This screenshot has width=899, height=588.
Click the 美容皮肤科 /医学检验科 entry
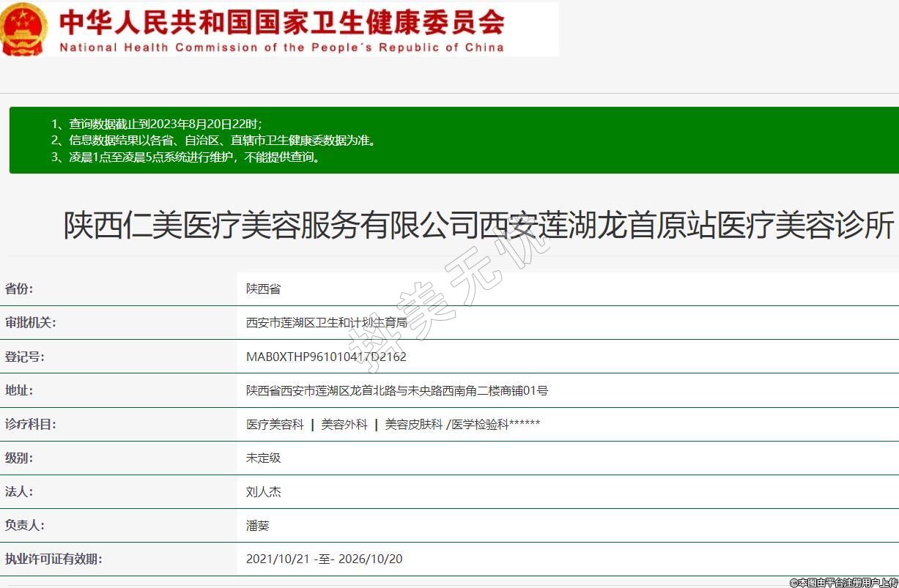click(x=462, y=424)
